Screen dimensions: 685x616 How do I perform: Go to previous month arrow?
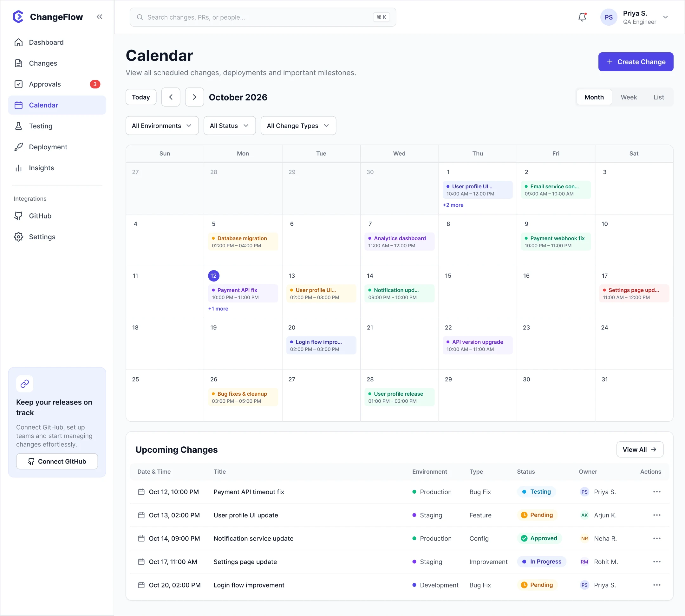coord(171,97)
